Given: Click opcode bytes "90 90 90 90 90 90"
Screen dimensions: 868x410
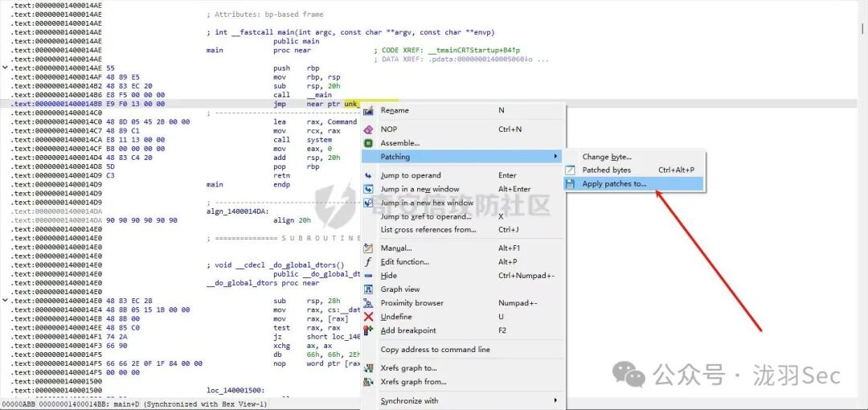Looking at the screenshot, I should [x=141, y=220].
